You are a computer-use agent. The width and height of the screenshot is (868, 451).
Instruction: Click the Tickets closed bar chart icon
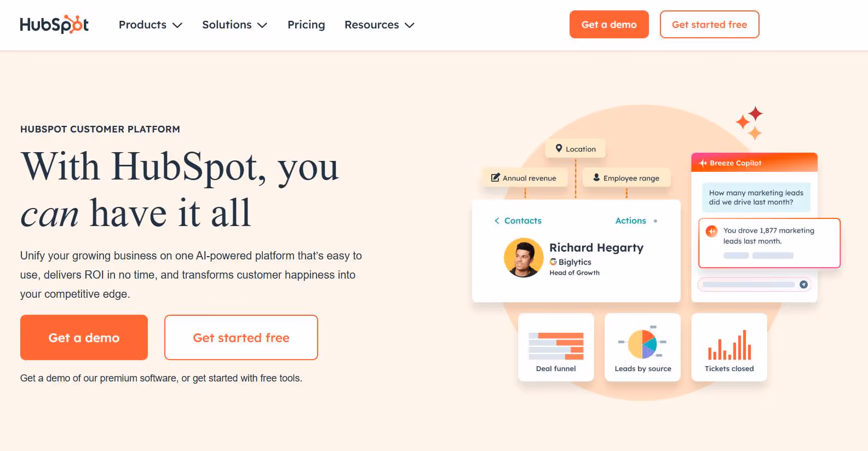click(729, 345)
